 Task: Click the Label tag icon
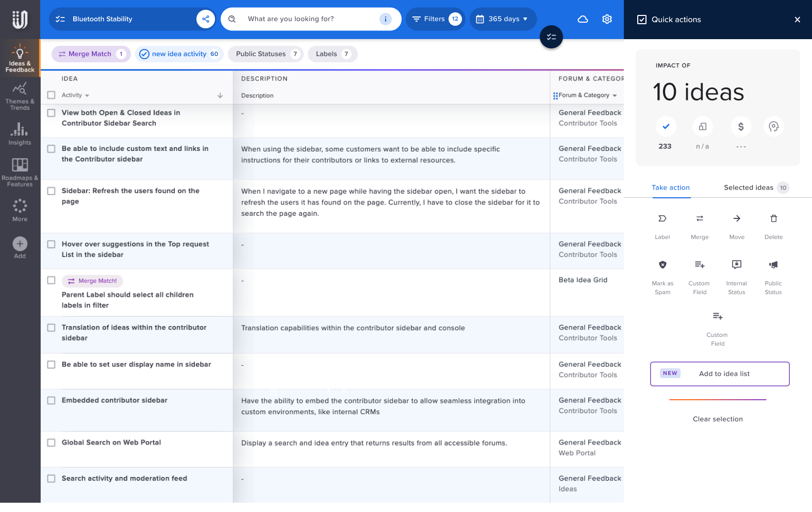(662, 219)
